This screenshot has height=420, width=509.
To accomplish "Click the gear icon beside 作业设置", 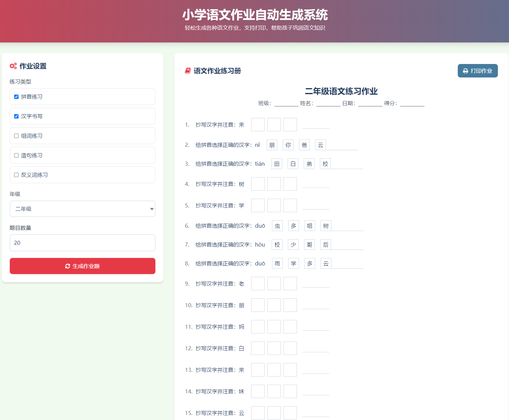I will click(13, 66).
